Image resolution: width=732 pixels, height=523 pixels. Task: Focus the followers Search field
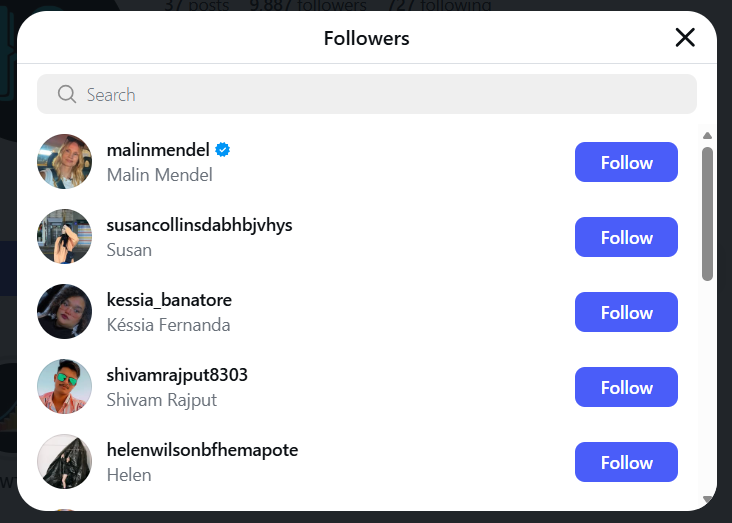click(380, 94)
